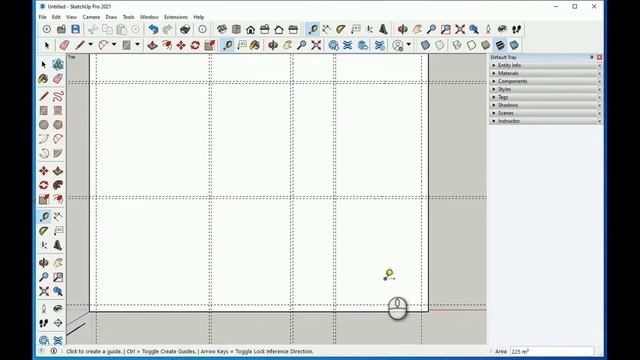The height and width of the screenshot is (360, 640).
Task: Select the Copy icon in the toolbar
Action: 107,29
